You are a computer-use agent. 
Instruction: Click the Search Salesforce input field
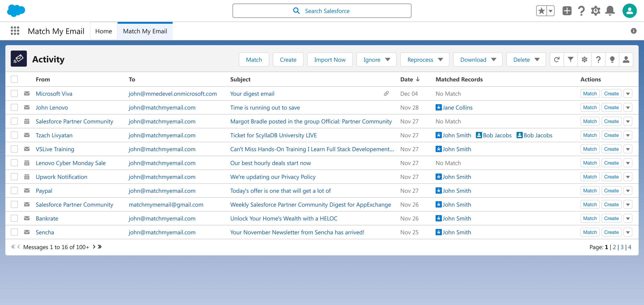322,11
